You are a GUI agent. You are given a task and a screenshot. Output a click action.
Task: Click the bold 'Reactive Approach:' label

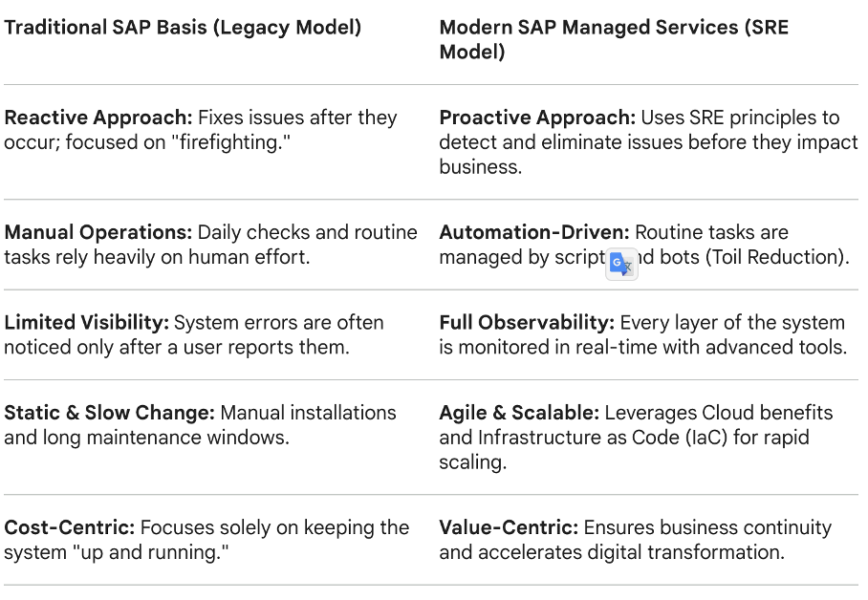pos(98,118)
